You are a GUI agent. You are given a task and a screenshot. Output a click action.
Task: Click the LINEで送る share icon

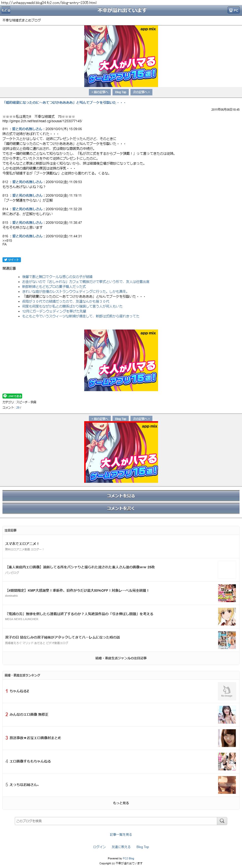12,396
